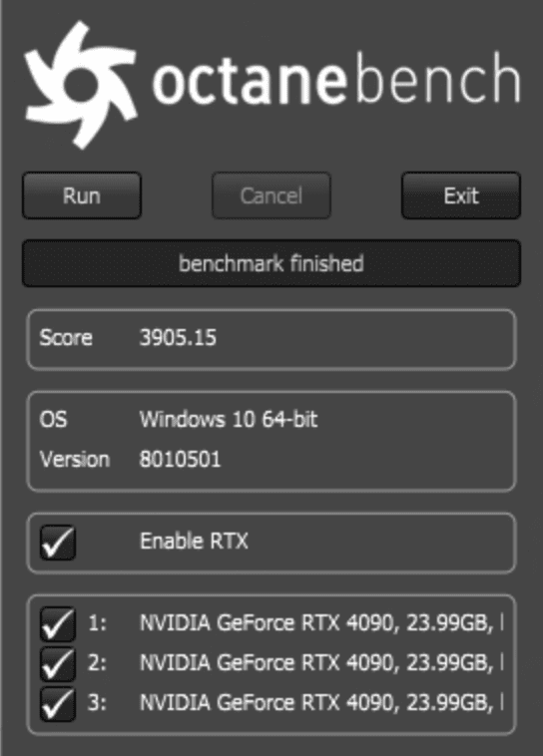The width and height of the screenshot is (543, 756).
Task: Toggle the Enable RTX checkbox
Action: [x=58, y=543]
